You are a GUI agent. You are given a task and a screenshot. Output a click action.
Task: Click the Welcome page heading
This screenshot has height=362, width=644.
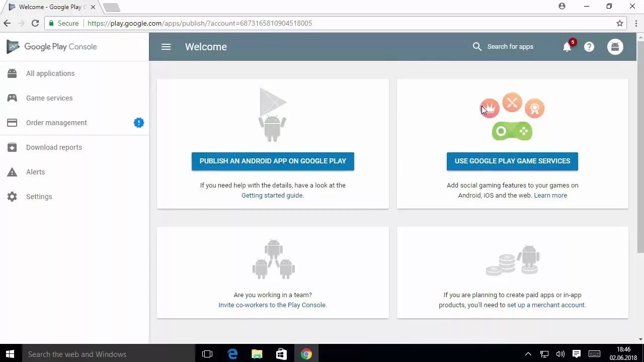[x=206, y=47]
